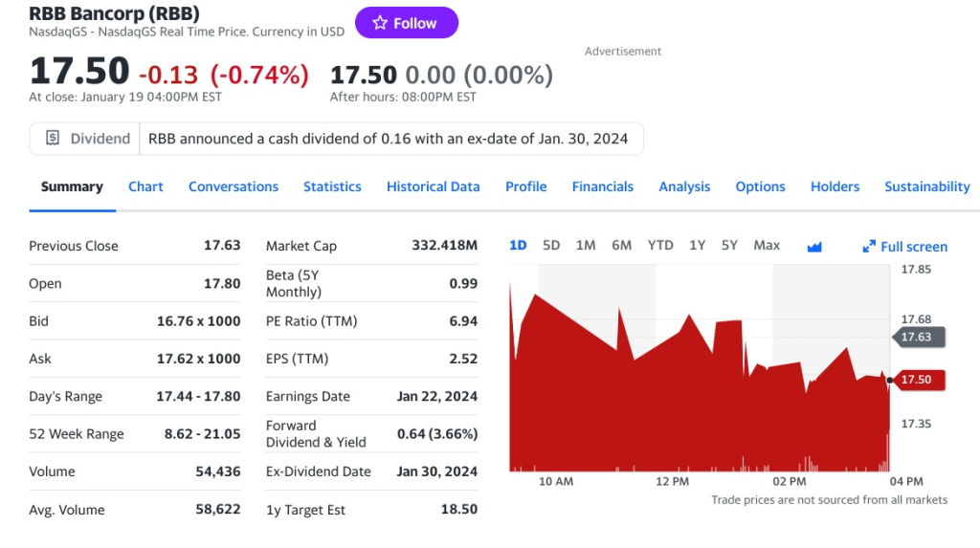Viewport: 980px width, 548px height.
Task: Click the Volume value 54,436
Action: pos(218,471)
